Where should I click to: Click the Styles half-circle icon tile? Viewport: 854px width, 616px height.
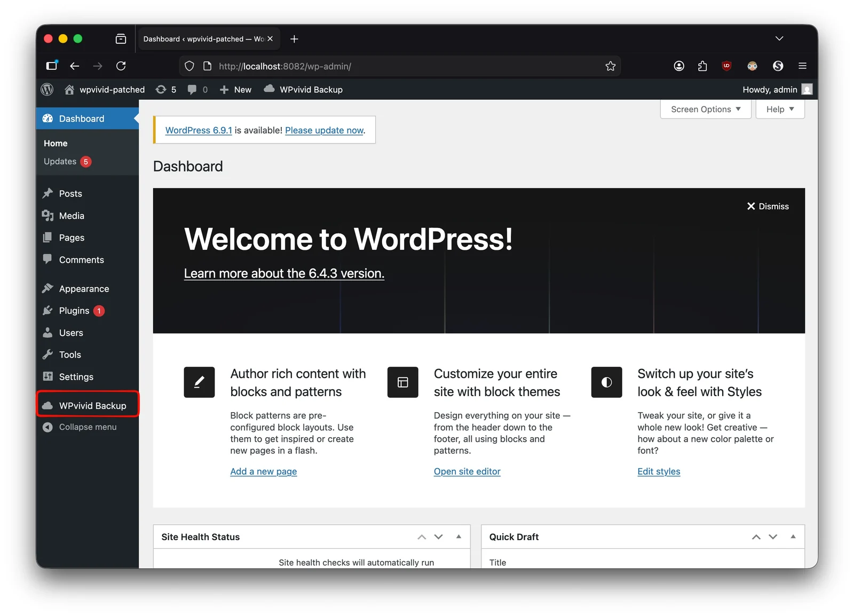(606, 382)
